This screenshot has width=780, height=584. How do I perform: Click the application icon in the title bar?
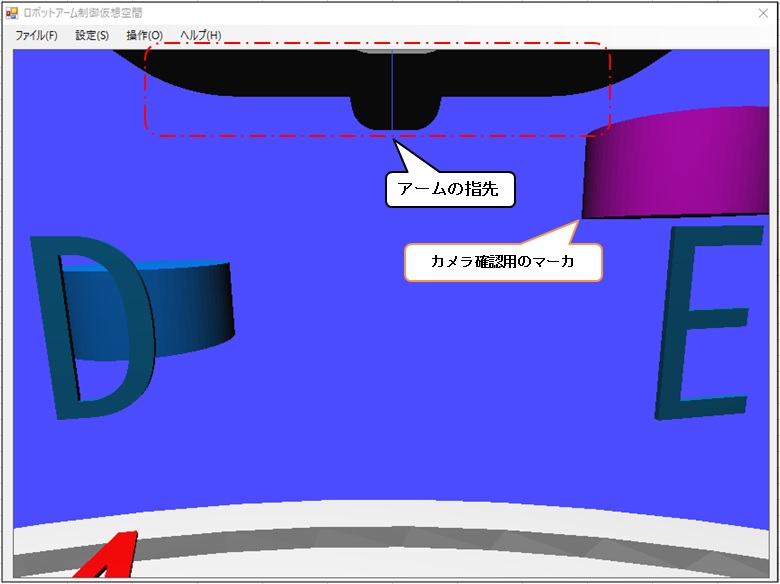pyautogui.click(x=11, y=13)
